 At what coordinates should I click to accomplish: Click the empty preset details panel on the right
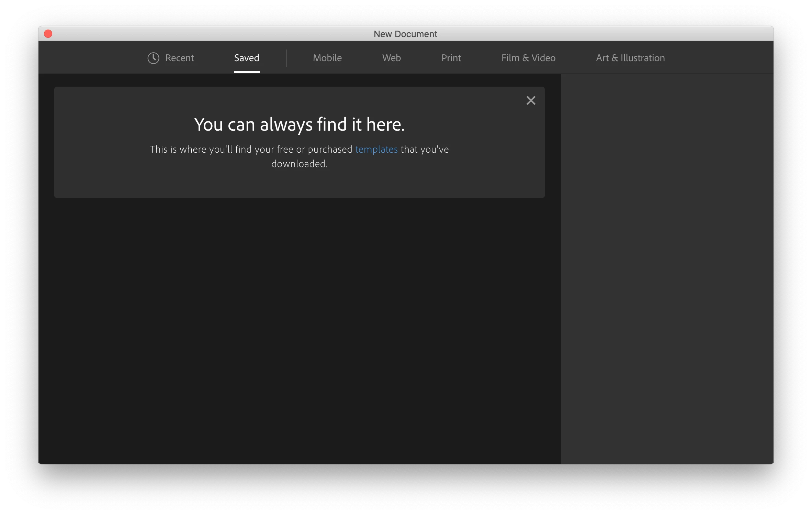point(667,268)
